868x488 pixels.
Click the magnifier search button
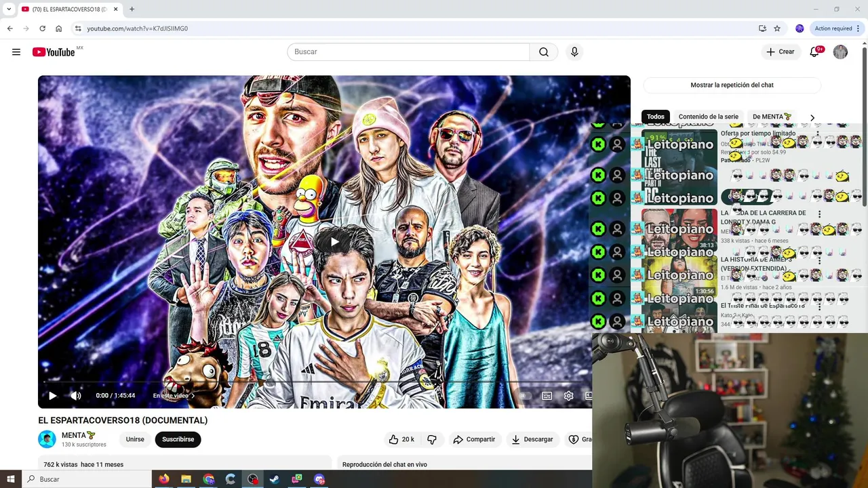coord(544,52)
